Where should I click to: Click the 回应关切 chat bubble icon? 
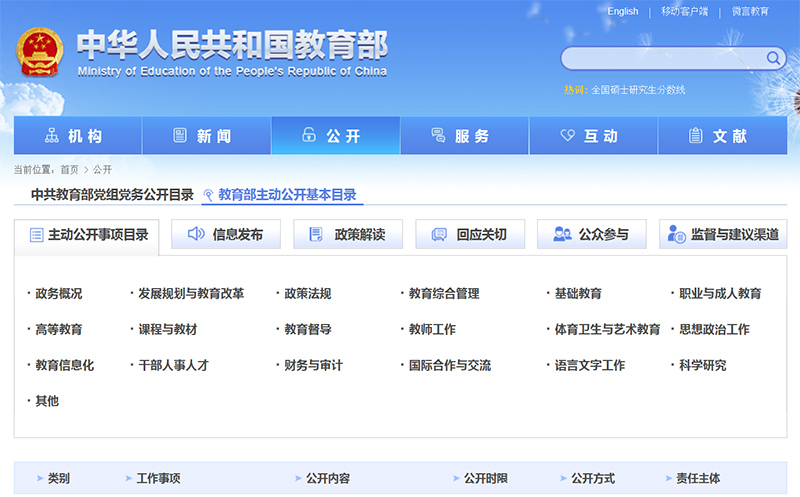click(x=439, y=234)
